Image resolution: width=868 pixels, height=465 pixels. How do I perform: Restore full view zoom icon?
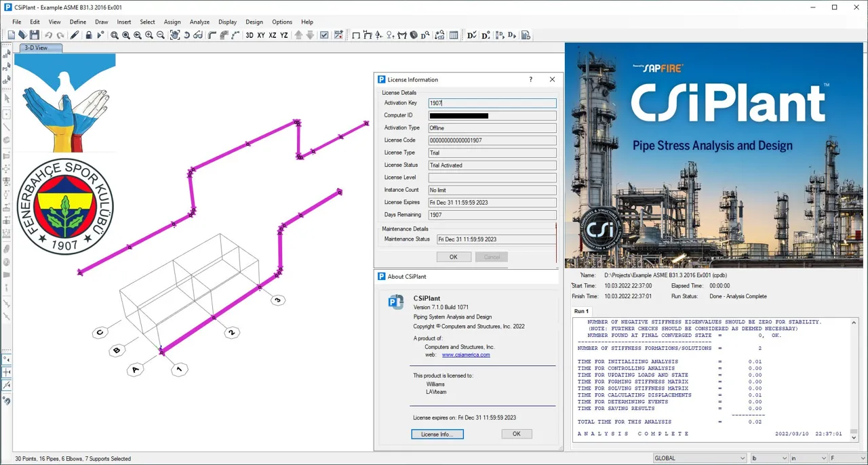pos(126,35)
